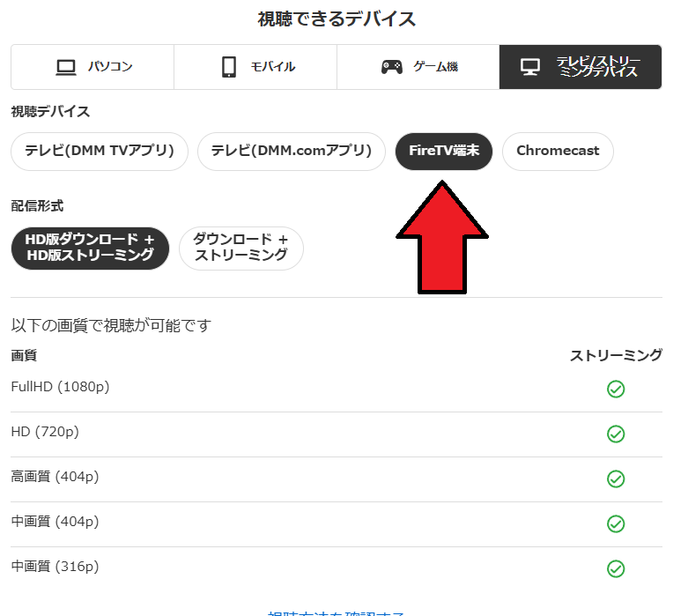This screenshot has height=616, width=688.
Task: Click the green check for FullHD (1080p)
Action: 616,389
